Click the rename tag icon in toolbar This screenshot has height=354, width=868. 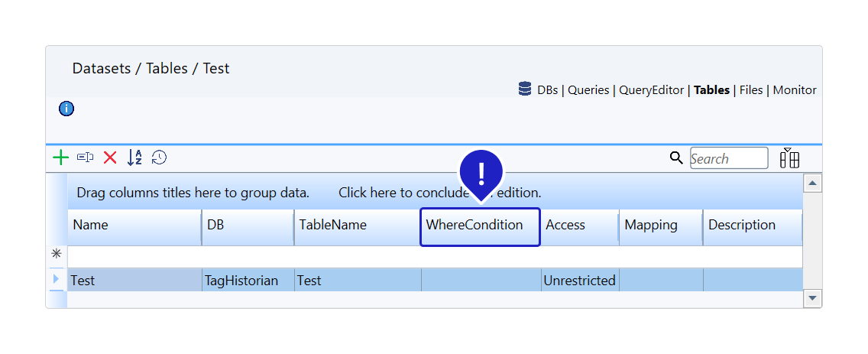click(86, 158)
